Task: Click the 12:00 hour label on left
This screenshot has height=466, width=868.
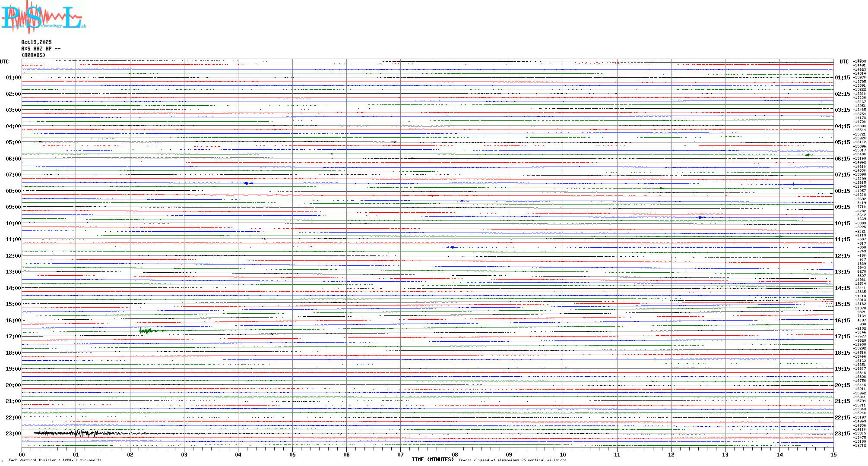Action: (x=13, y=256)
